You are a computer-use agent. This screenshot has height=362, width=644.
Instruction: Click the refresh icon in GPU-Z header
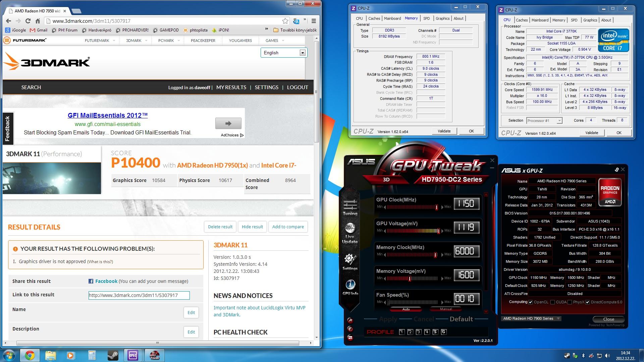click(x=616, y=170)
